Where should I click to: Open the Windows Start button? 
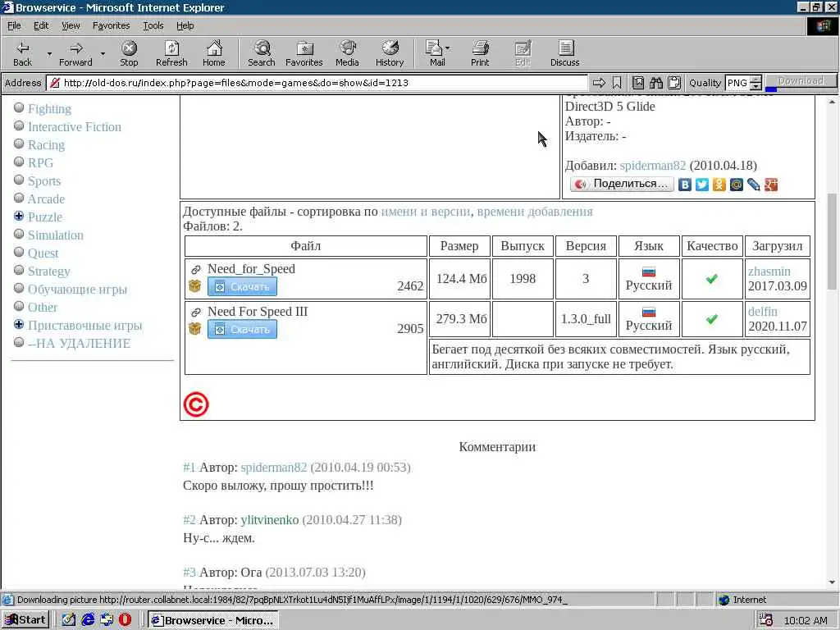click(x=25, y=620)
